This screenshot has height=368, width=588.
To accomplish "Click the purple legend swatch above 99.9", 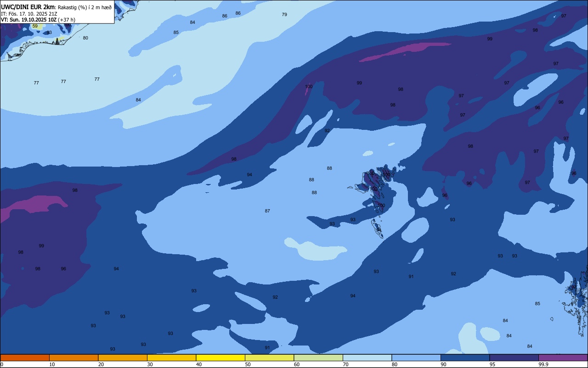I will tap(563, 357).
